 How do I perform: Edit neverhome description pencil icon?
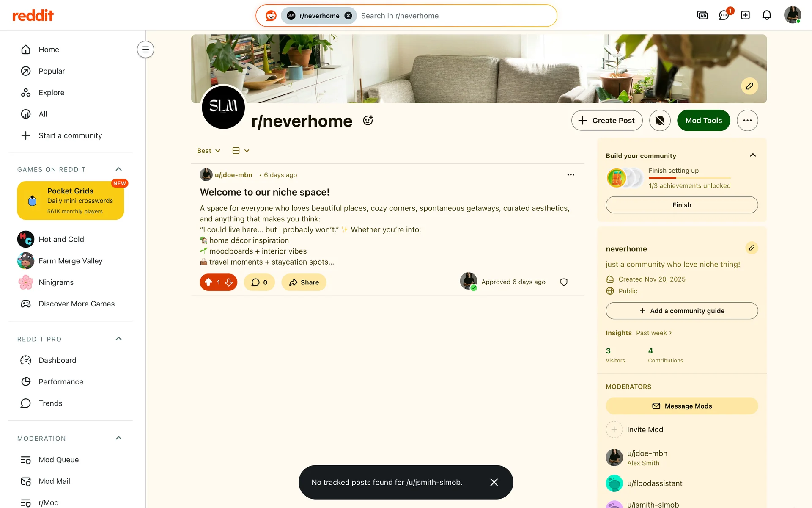pos(752,248)
